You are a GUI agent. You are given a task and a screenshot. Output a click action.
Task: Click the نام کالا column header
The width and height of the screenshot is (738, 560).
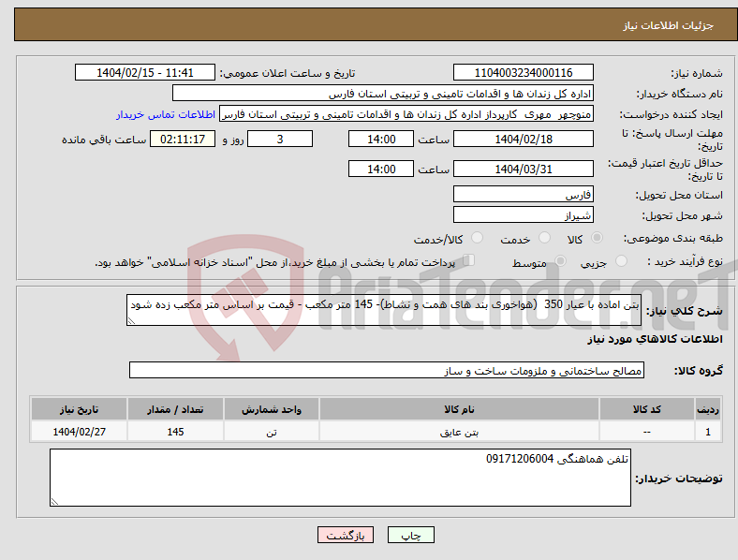coord(459,409)
